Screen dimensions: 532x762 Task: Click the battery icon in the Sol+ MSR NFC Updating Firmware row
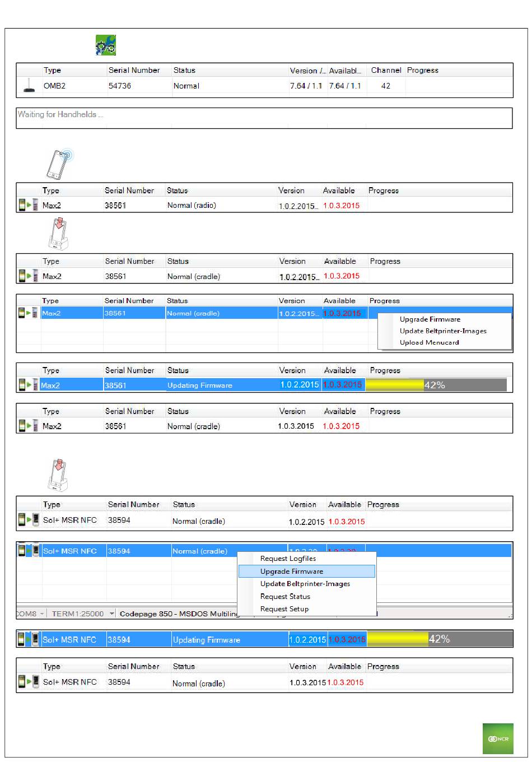tap(21, 639)
